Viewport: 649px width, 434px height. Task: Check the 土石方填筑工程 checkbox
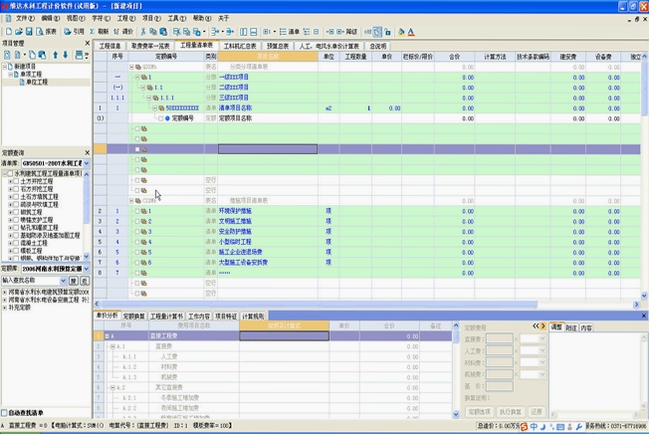click(16, 197)
